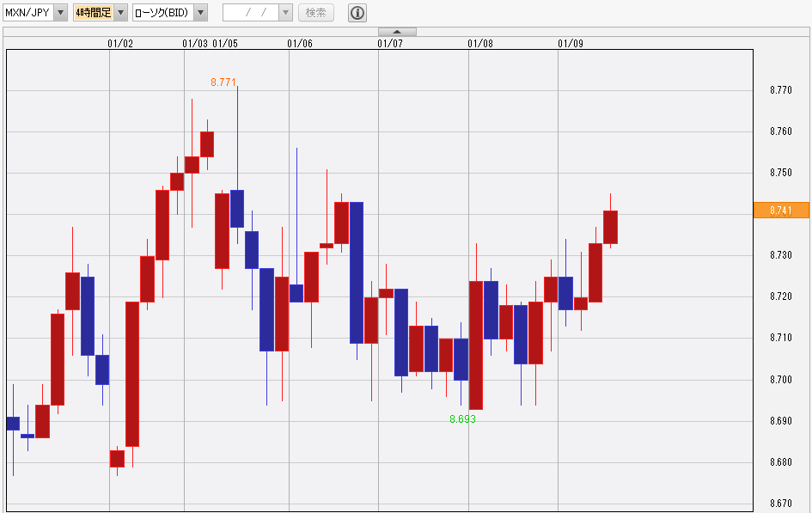Image resolution: width=812 pixels, height=513 pixels.
Task: Click the orange 8.741 current price tag
Action: pyautogui.click(x=781, y=211)
